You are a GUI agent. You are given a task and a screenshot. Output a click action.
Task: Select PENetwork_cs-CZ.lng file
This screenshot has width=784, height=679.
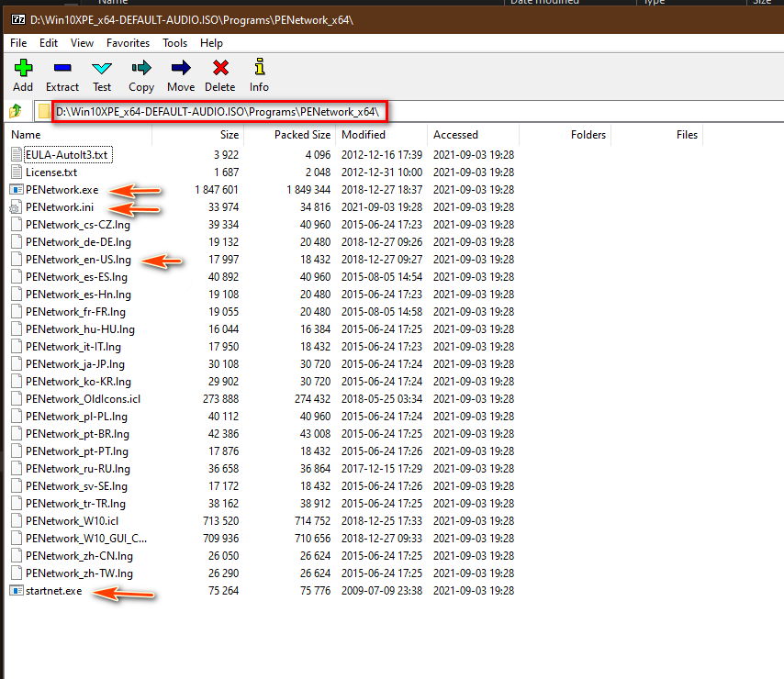tap(78, 225)
